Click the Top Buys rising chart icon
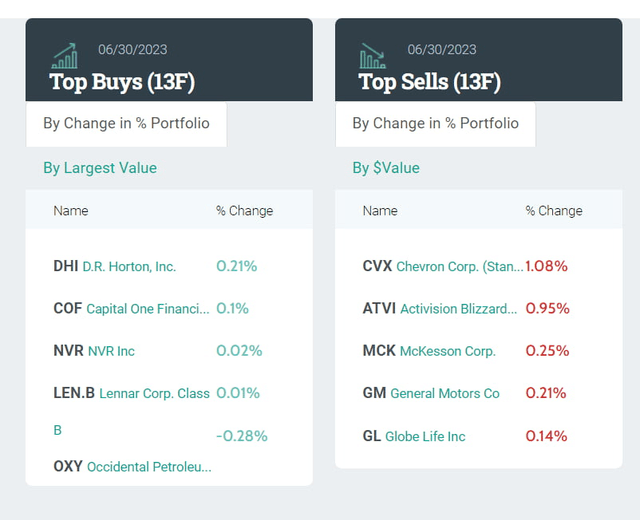Image resolution: width=640 pixels, height=520 pixels. tap(65, 55)
